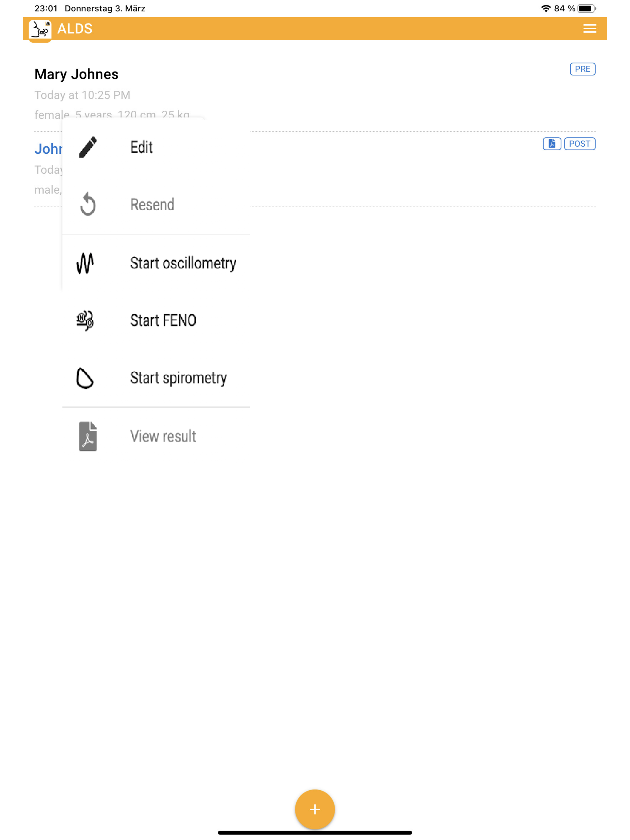Screen dimensions: 630x840
Task: Click the PRE badge for Mary Johnes
Action: [583, 69]
